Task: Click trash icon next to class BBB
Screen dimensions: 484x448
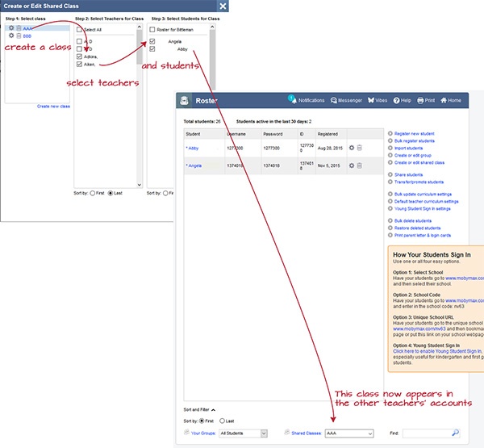Action: 19,36
